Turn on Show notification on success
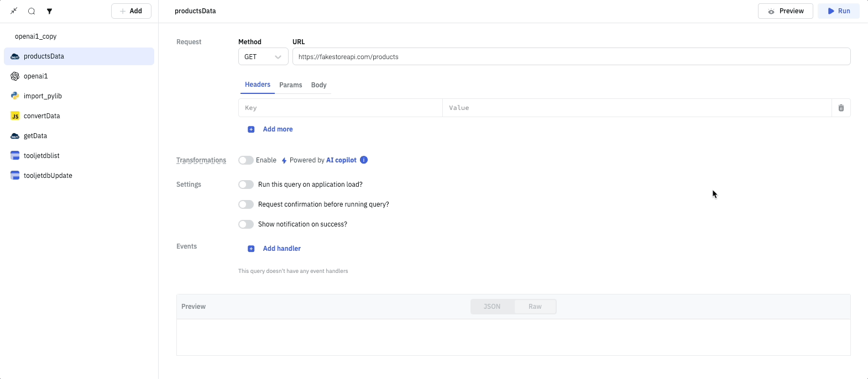 pos(246,224)
